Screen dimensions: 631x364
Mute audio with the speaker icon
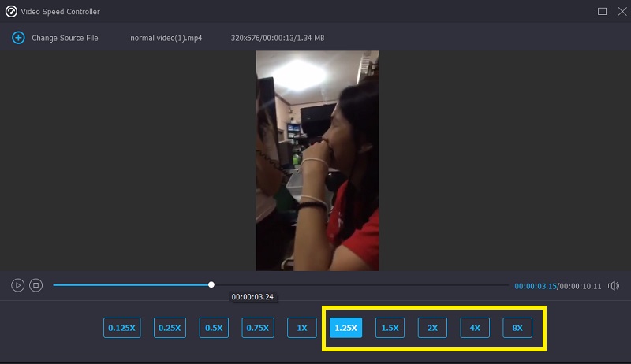[614, 285]
